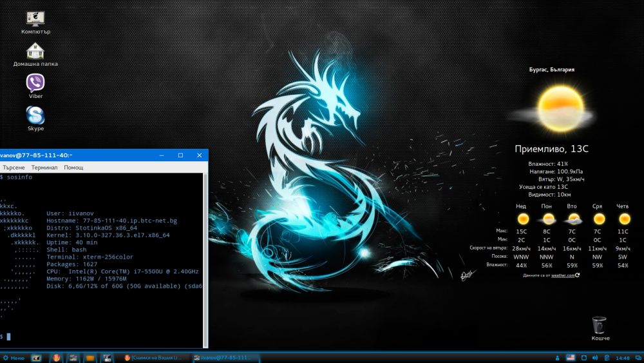This screenshot has width=644, height=363.
Task: Click the Бургас, България location label
Action: pos(552,70)
